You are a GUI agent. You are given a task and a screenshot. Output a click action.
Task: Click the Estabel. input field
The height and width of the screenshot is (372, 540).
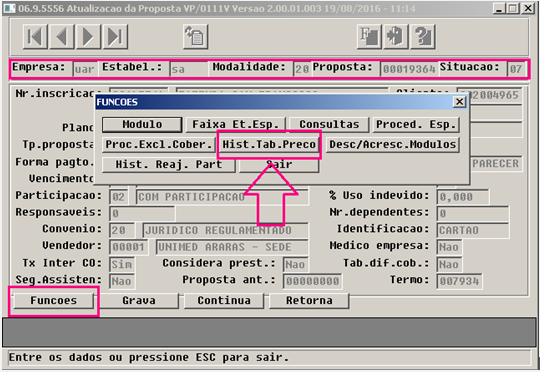(188, 69)
